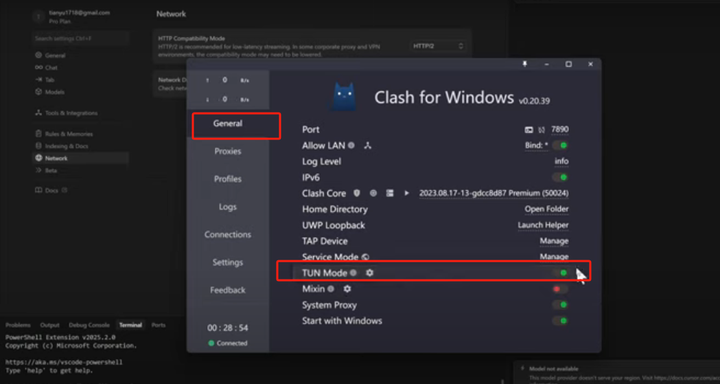Click Docs book icon in Cursor sidebar
The image size is (720, 384).
pyautogui.click(x=39, y=190)
